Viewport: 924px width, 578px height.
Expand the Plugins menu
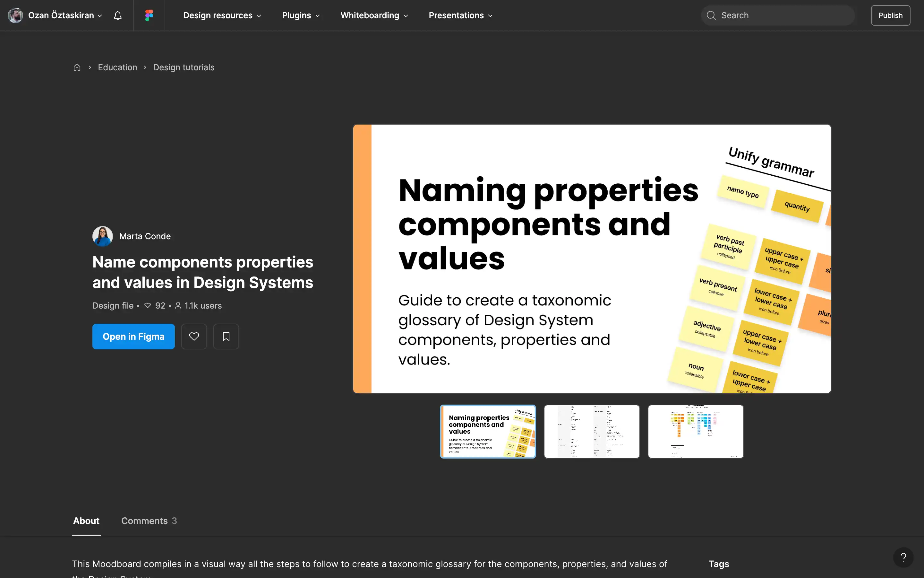[301, 15]
